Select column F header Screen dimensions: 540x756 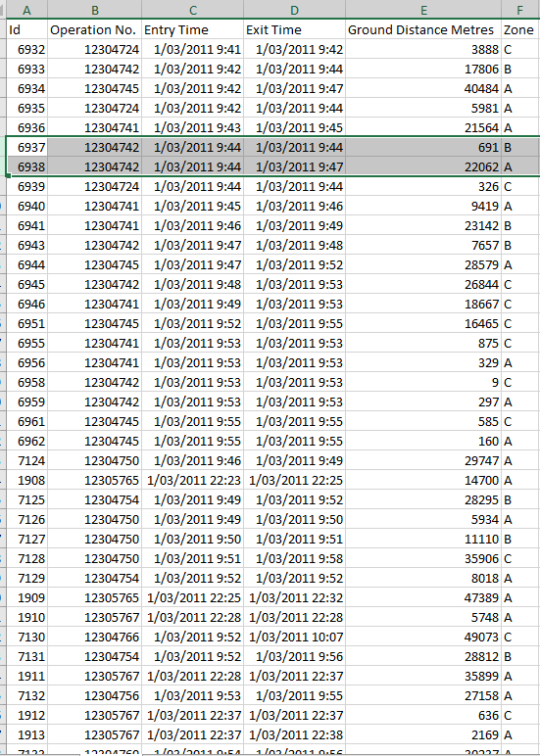(520, 9)
